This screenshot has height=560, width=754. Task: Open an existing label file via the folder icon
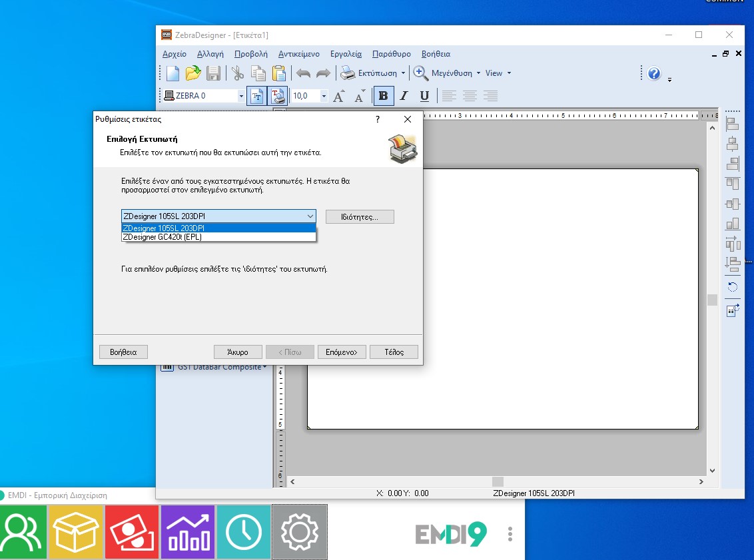[192, 73]
